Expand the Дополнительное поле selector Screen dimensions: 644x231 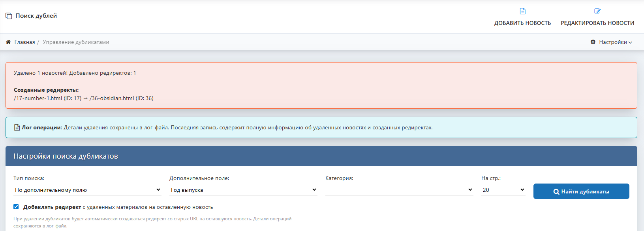click(243, 190)
